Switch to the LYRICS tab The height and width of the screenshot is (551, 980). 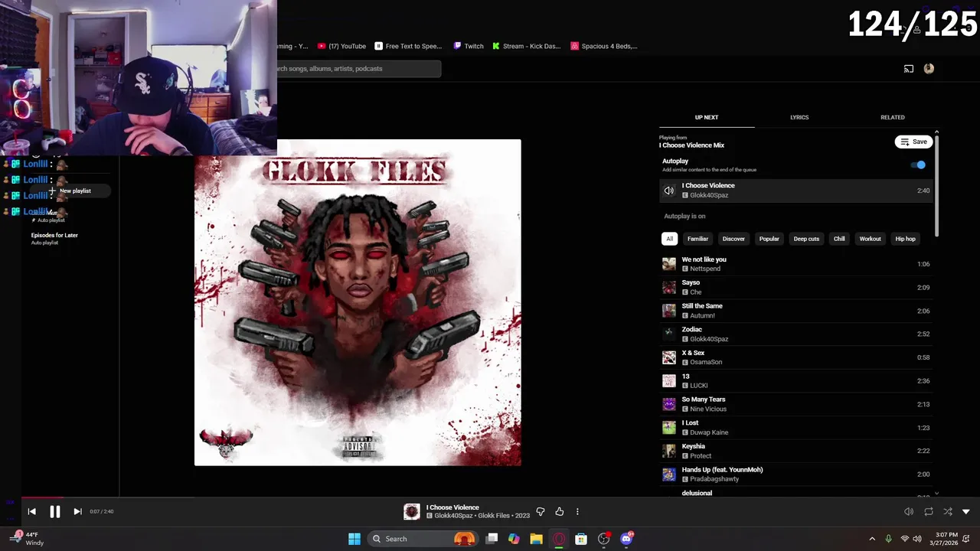799,117
